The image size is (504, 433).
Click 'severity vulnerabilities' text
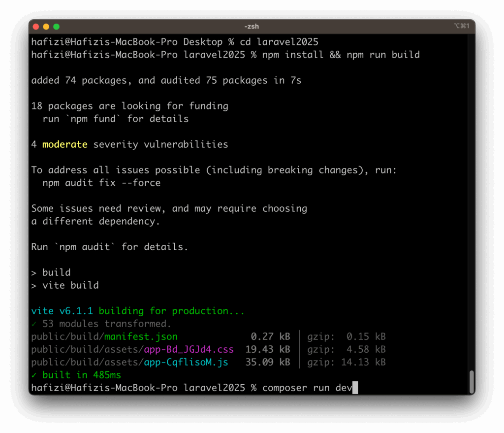161,145
